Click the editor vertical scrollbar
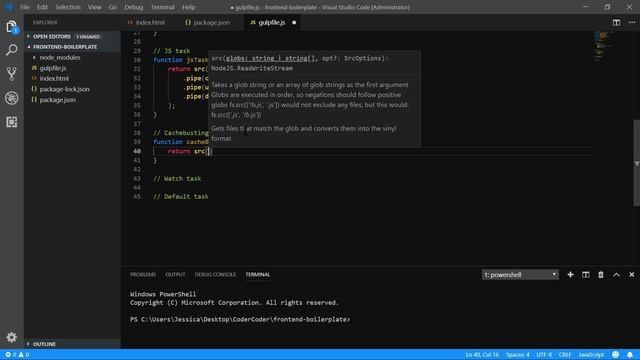The height and width of the screenshot is (360, 640). [x=636, y=163]
